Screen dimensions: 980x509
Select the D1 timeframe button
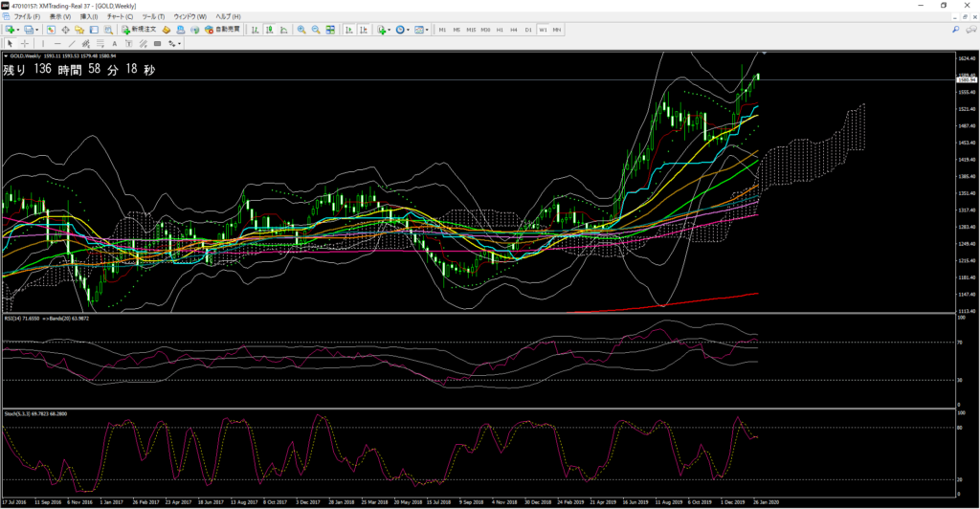pos(528,30)
